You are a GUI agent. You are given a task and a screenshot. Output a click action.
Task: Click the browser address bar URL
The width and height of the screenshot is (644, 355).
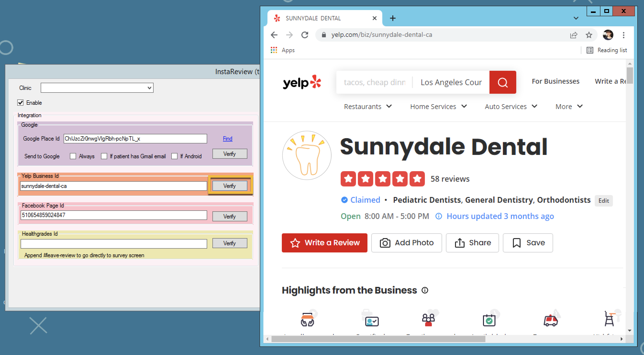[382, 35]
